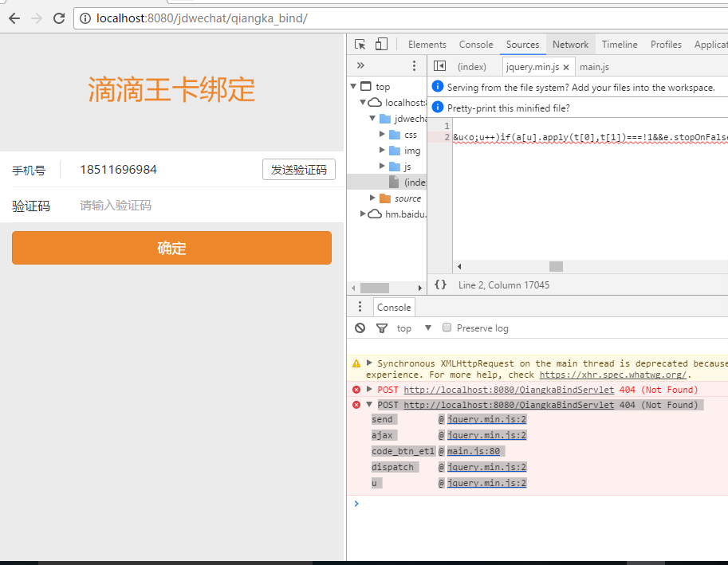The image size is (728, 565).
Task: Collapse the top frame tree node
Action: tap(353, 86)
